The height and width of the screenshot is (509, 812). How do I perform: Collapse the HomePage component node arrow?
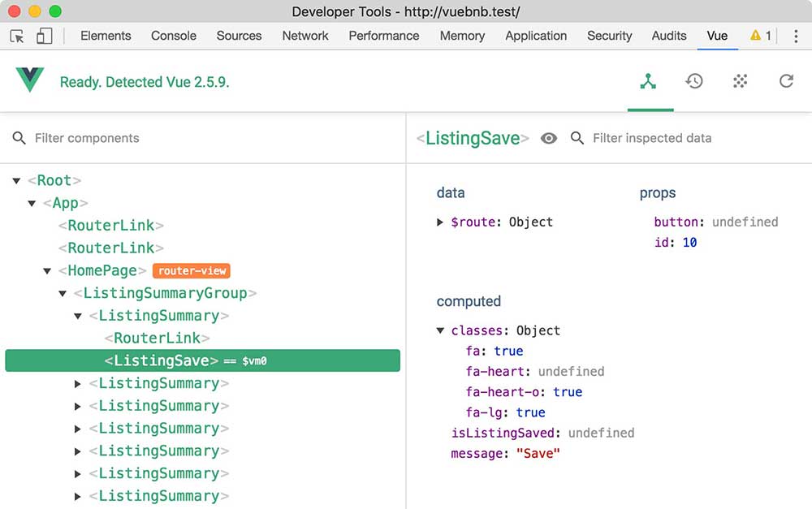(x=47, y=271)
